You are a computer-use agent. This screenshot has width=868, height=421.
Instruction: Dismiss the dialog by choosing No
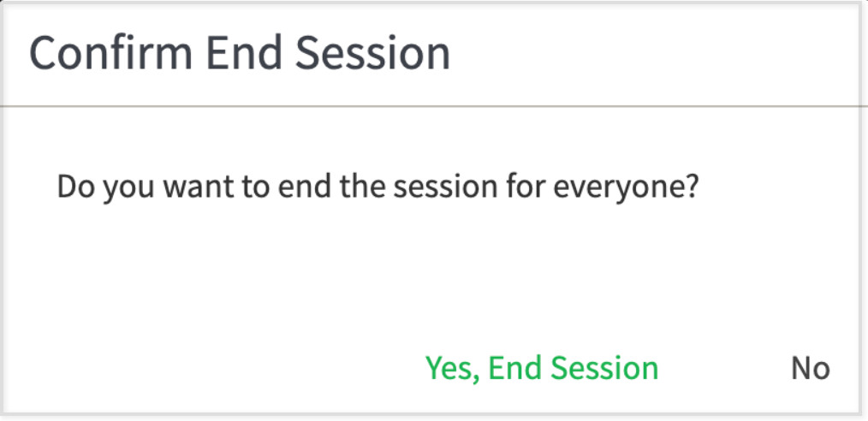click(811, 369)
